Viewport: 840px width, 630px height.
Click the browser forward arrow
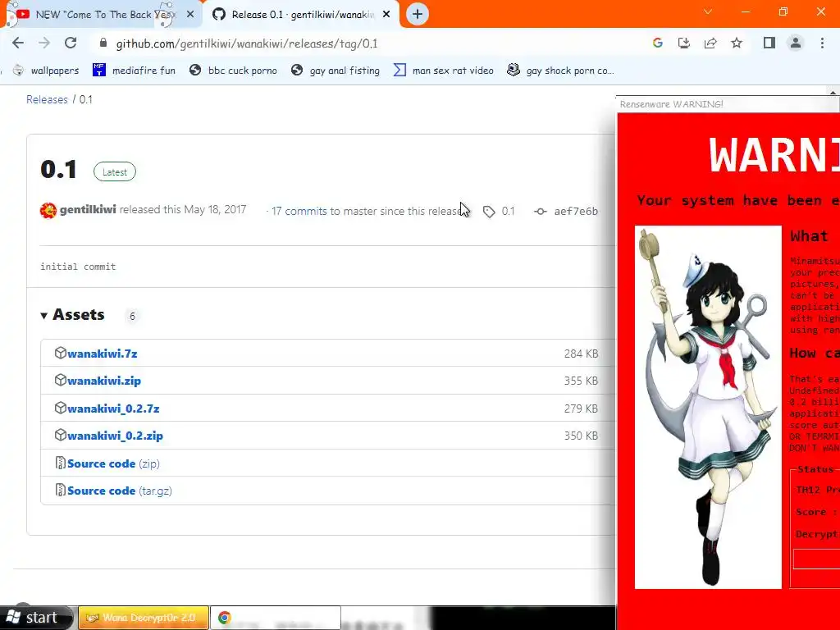pos(44,43)
